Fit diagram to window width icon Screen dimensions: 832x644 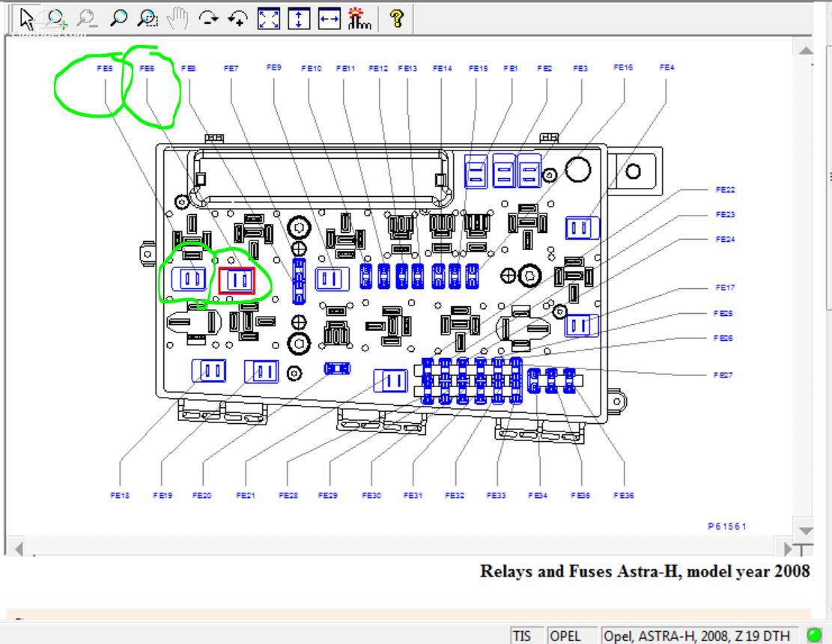[330, 19]
